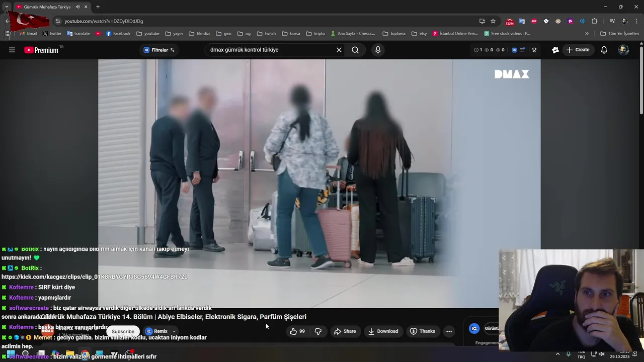Image resolution: width=644 pixels, height=362 pixels.
Task: Open Free stock videos bookmark
Action: tap(507, 34)
